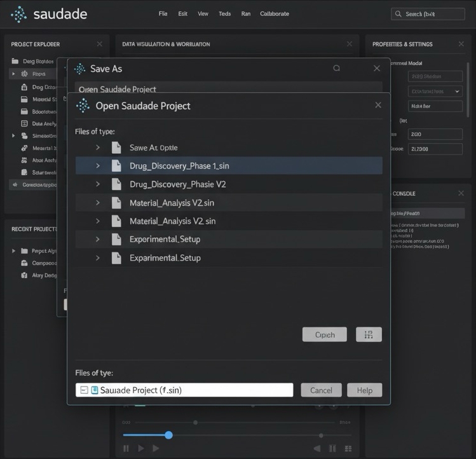Viewport: 476px width, 459px height.
Task: Click the blue playback slider handle
Action: [x=168, y=435]
